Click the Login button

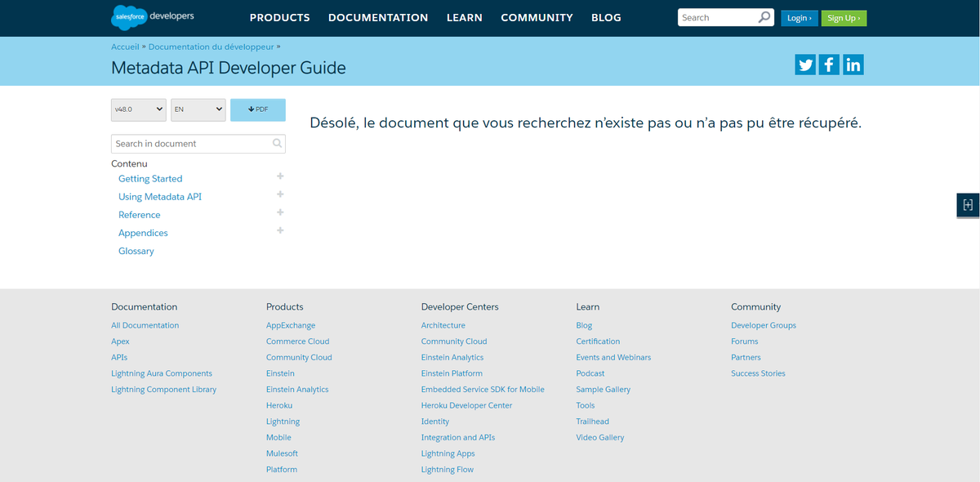[799, 18]
